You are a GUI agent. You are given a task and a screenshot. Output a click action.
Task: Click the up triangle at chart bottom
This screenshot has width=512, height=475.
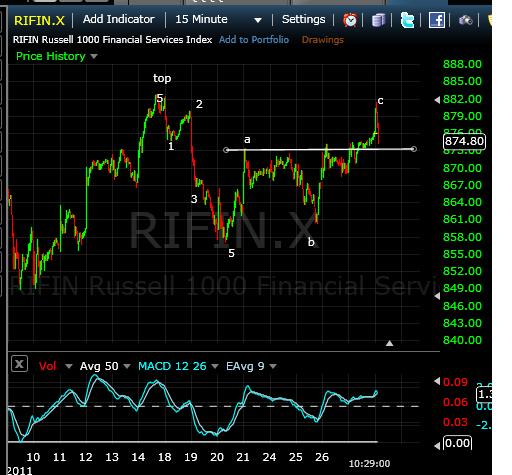click(389, 343)
